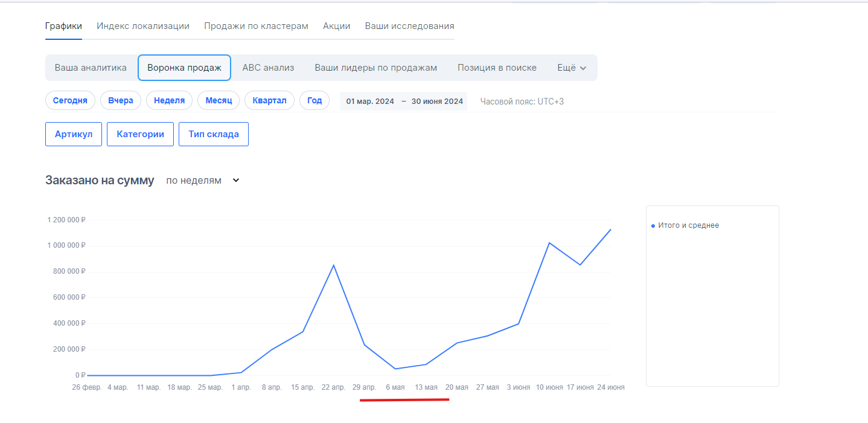Select the Год period filter
This screenshot has width=868, height=423.
(x=314, y=100)
